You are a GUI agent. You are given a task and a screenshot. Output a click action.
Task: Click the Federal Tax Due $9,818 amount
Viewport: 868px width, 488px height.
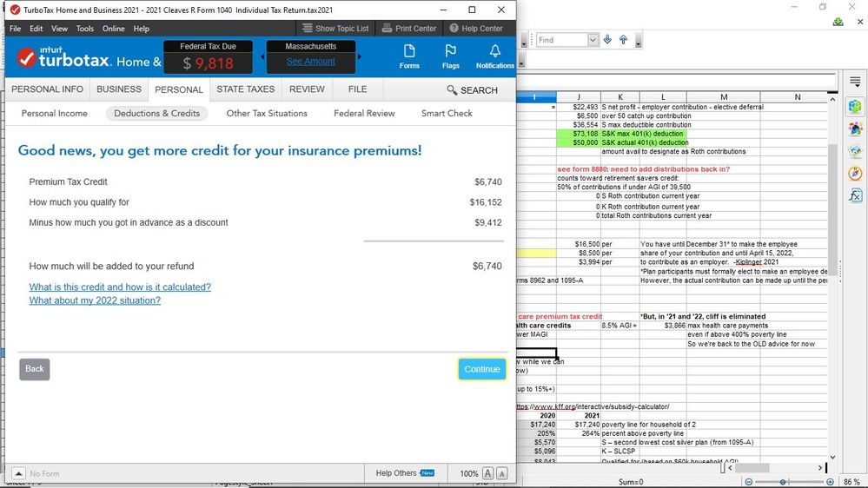(x=209, y=63)
